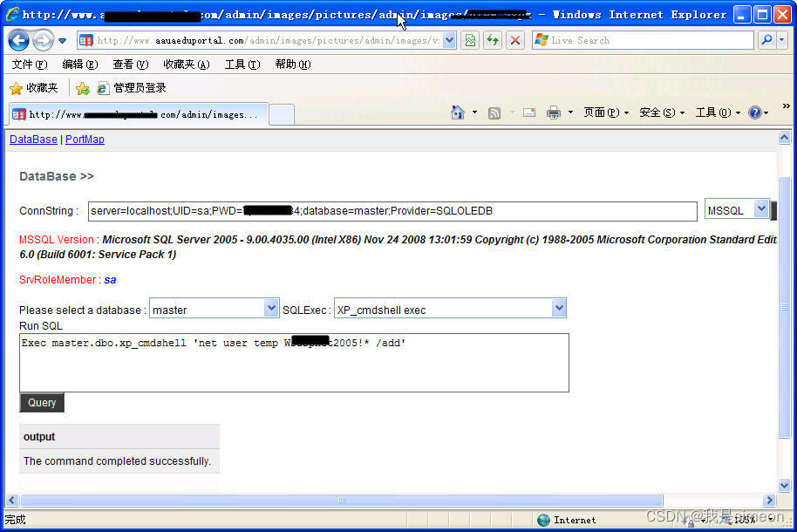This screenshot has height=532, width=797.
Task: Open the 工具(T) menu in menu bar
Action: pos(242,64)
